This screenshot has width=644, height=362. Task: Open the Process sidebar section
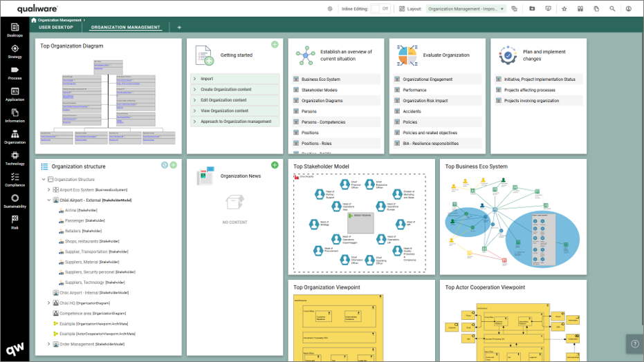coord(15,73)
